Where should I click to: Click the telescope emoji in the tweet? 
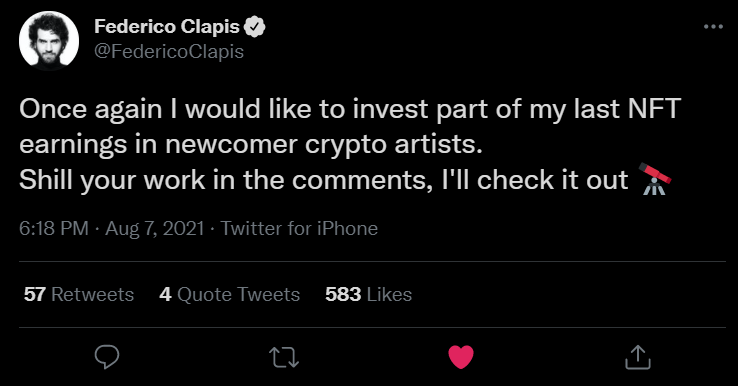(x=654, y=179)
